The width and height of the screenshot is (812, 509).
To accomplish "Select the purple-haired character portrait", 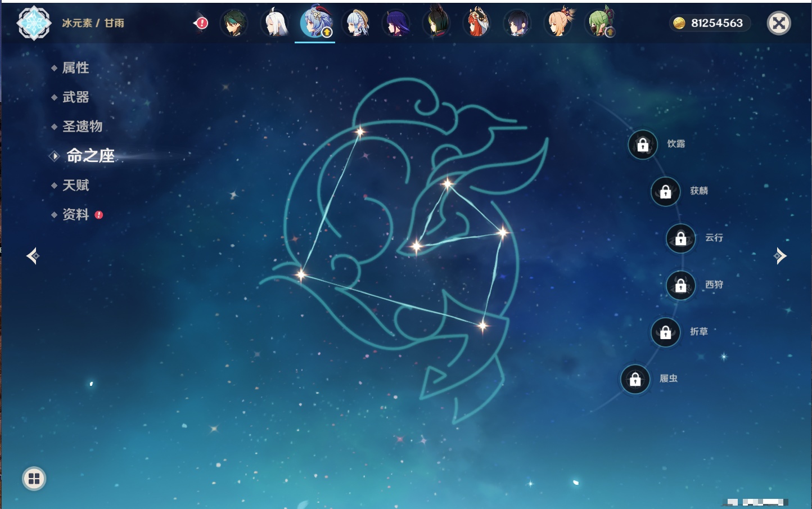I will tap(396, 23).
